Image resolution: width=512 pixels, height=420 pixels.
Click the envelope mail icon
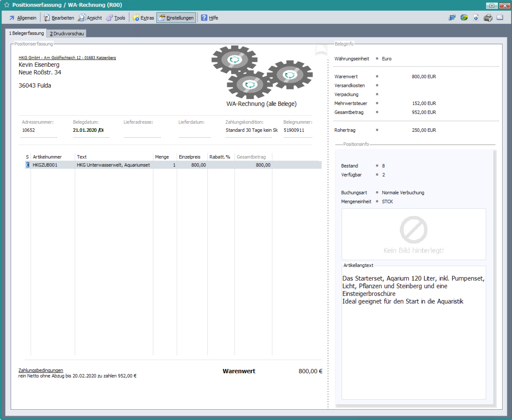(x=500, y=18)
